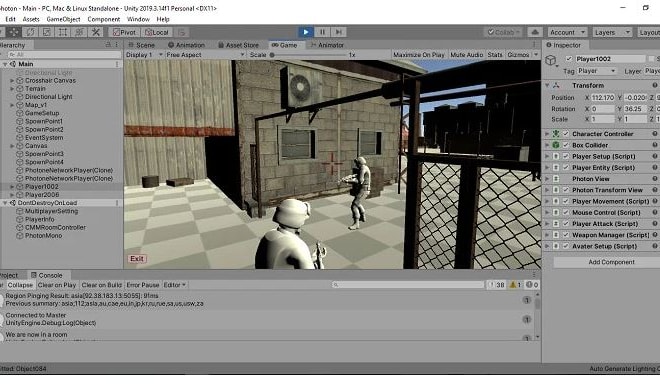Expand the Map_v1 object

[x=12, y=105]
